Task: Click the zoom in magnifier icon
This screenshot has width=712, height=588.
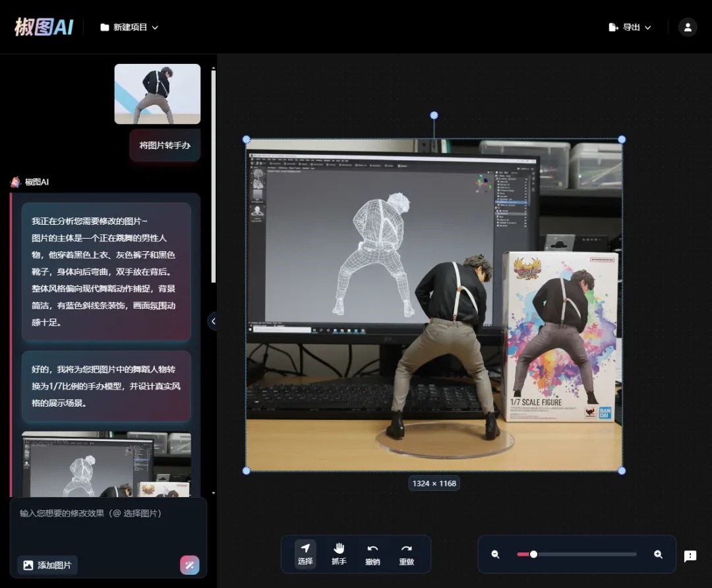Action: click(658, 554)
